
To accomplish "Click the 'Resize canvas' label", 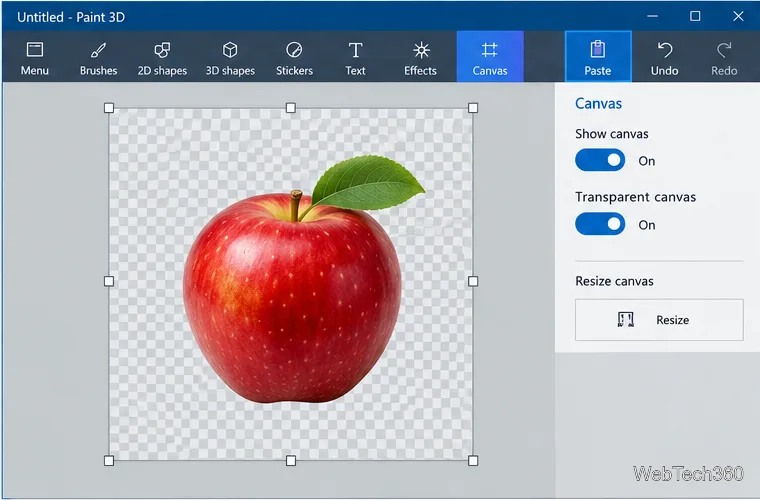I will tap(614, 281).
